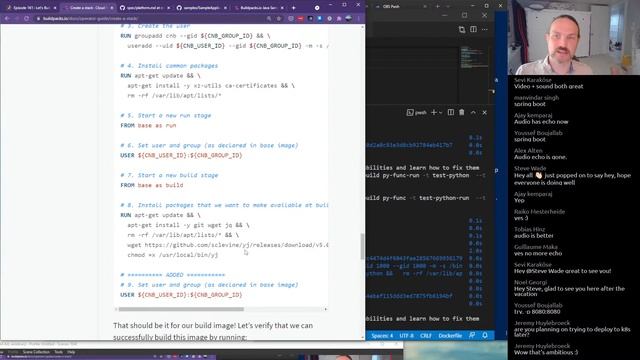Open the zoom magnifier icon in address bar

(269, 18)
